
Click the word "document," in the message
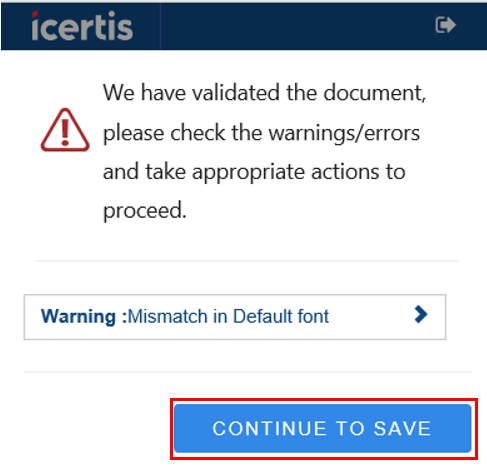pyautogui.click(x=375, y=93)
